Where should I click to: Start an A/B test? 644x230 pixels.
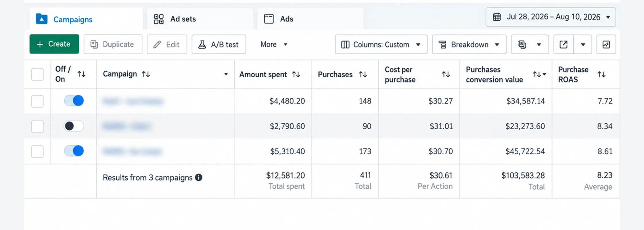(219, 44)
